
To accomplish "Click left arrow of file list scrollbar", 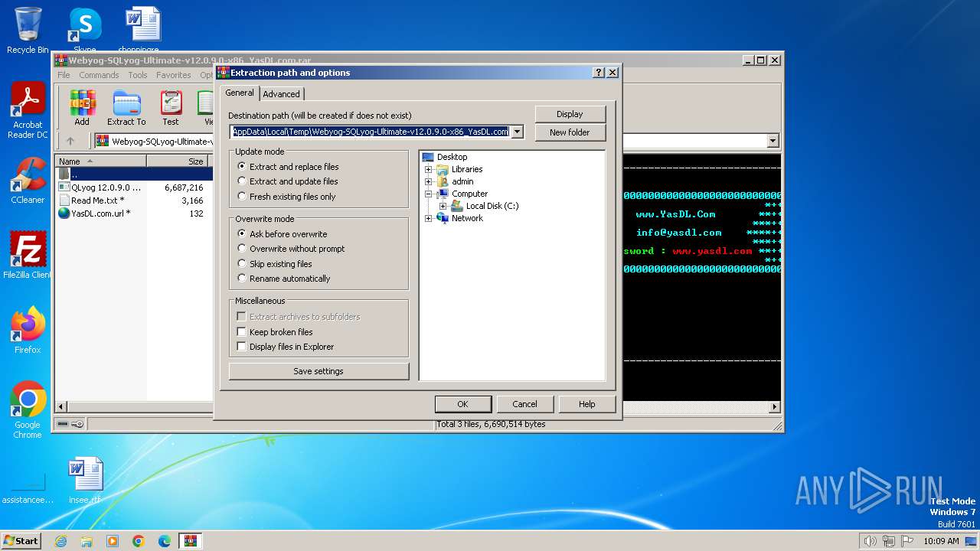I will click(x=60, y=407).
